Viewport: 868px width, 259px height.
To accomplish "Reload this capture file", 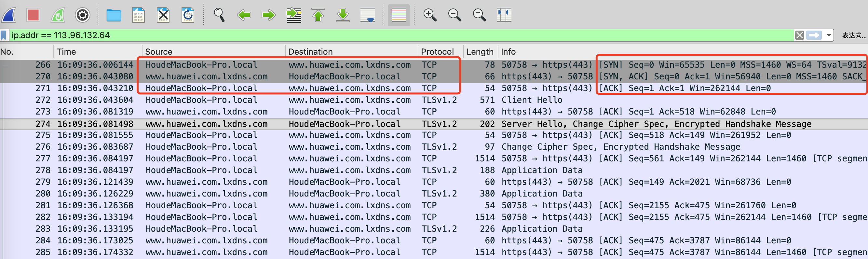I will [x=188, y=15].
